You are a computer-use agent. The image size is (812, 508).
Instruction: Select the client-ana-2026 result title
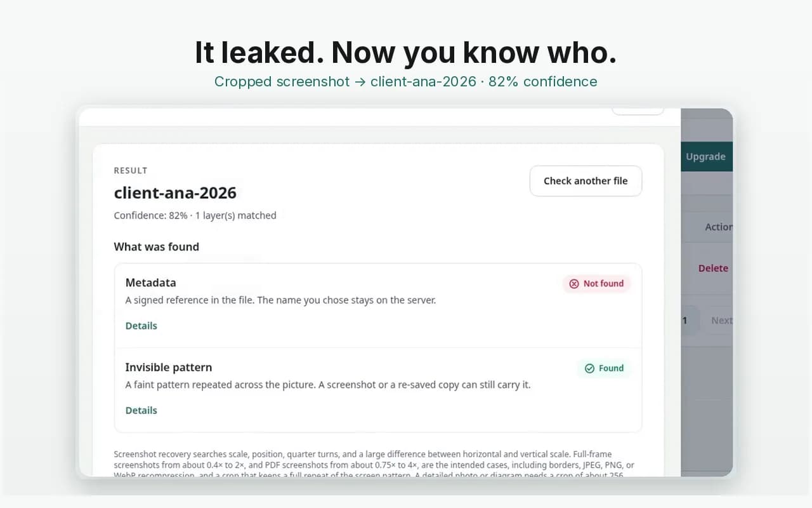pyautogui.click(x=175, y=193)
